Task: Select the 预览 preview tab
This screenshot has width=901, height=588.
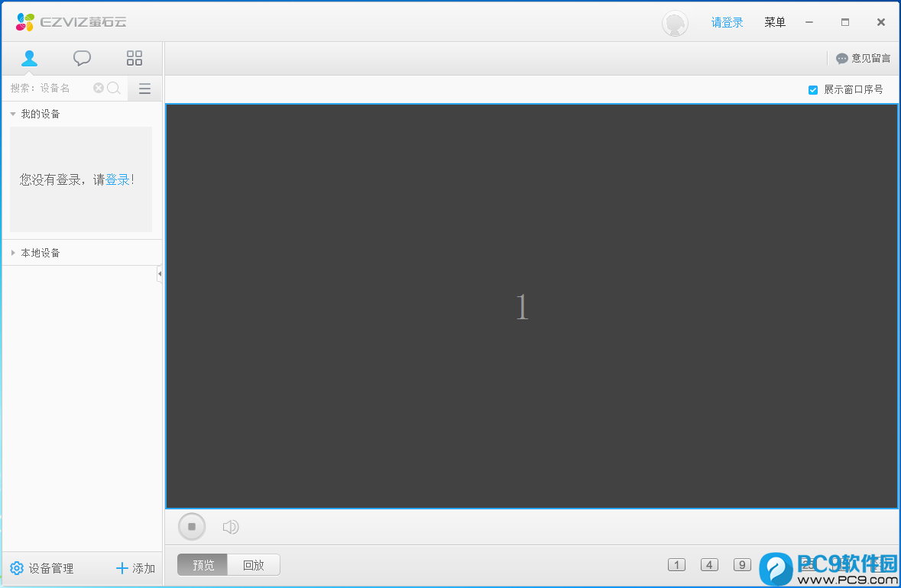Action: 203,565
